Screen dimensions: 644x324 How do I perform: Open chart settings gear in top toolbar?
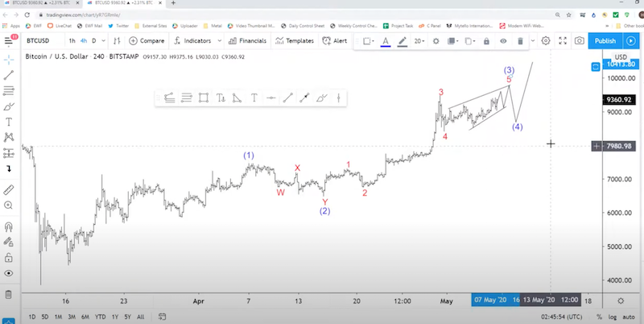coord(546,40)
